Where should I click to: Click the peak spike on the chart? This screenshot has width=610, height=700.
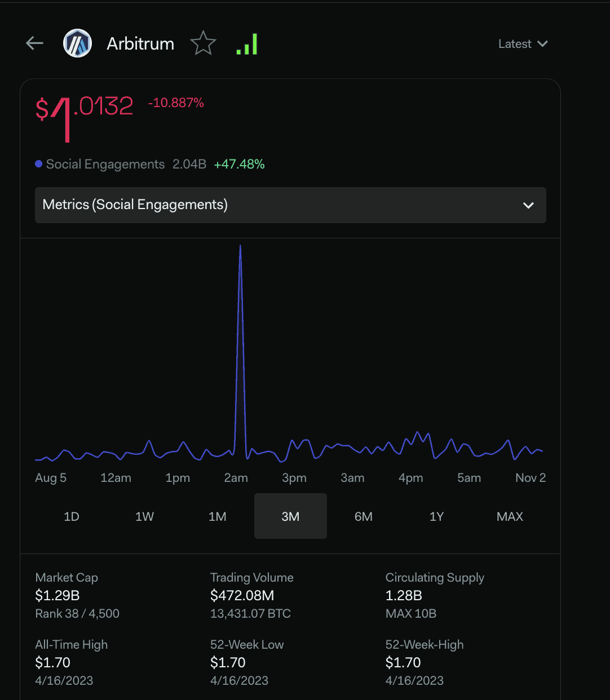(x=241, y=248)
